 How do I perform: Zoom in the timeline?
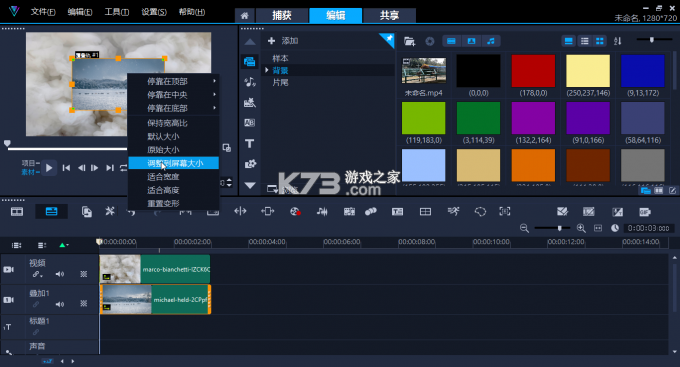[581, 228]
